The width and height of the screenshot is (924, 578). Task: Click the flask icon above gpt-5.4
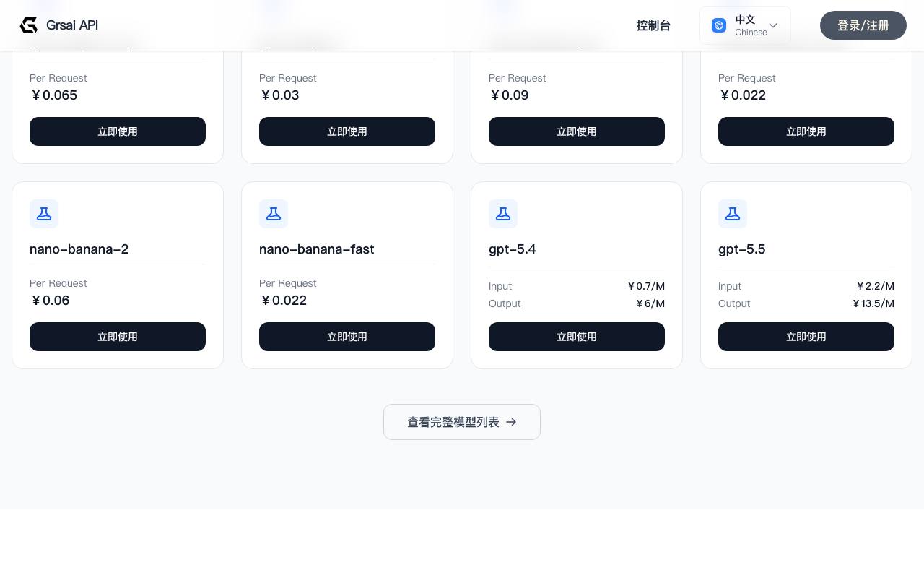503,214
